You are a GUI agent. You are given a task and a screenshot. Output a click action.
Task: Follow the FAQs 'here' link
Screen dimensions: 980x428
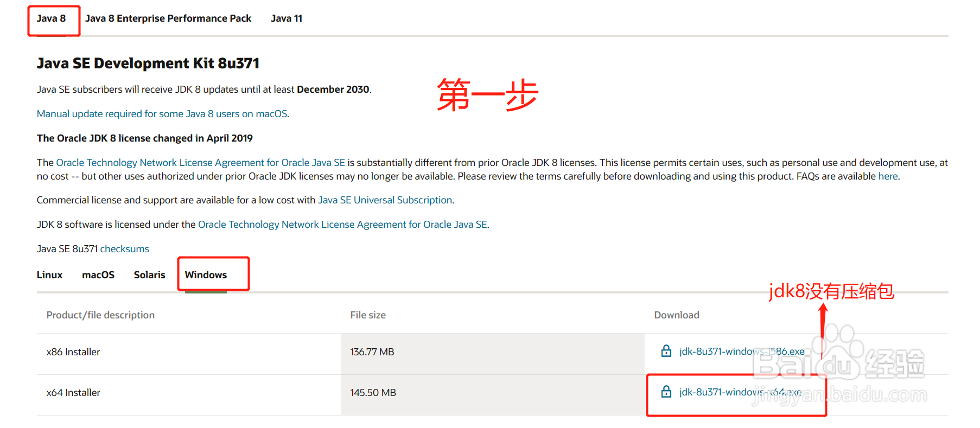(x=888, y=176)
